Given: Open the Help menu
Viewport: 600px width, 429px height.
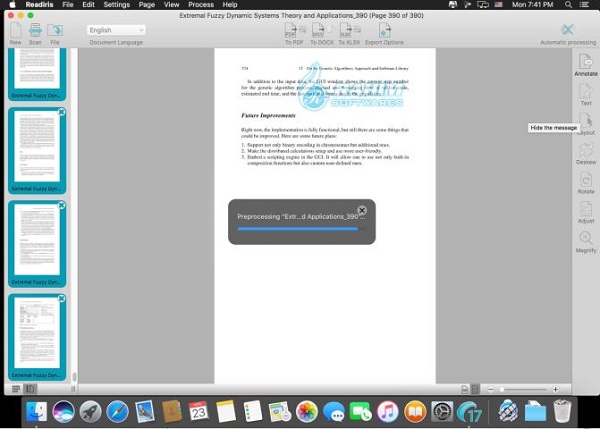Looking at the screenshot, I should [x=230, y=5].
